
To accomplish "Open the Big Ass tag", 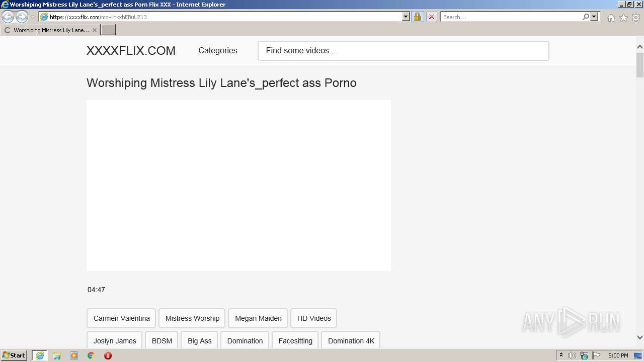I will click(199, 341).
